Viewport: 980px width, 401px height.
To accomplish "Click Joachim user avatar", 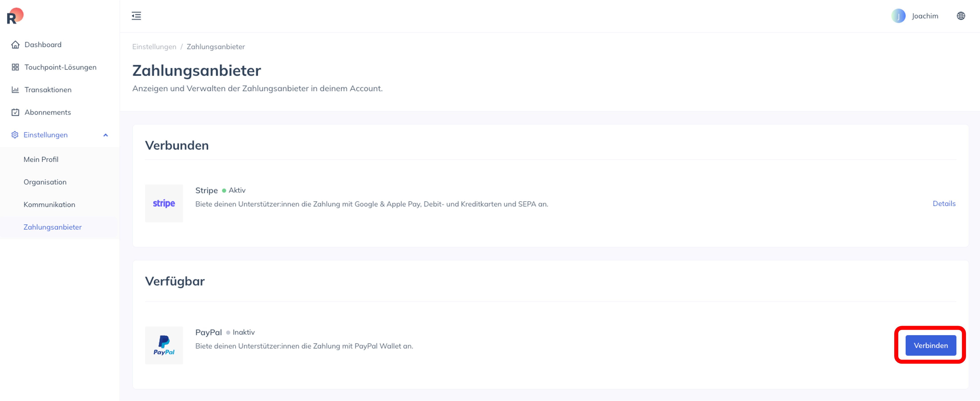I will [x=898, y=16].
